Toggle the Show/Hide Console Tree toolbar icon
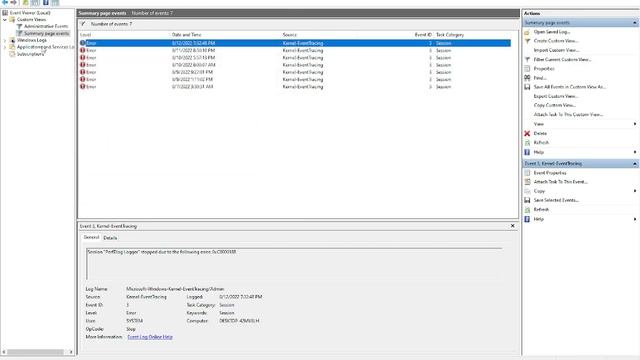Viewport: 640px width, 360px height. tap(35, 2)
